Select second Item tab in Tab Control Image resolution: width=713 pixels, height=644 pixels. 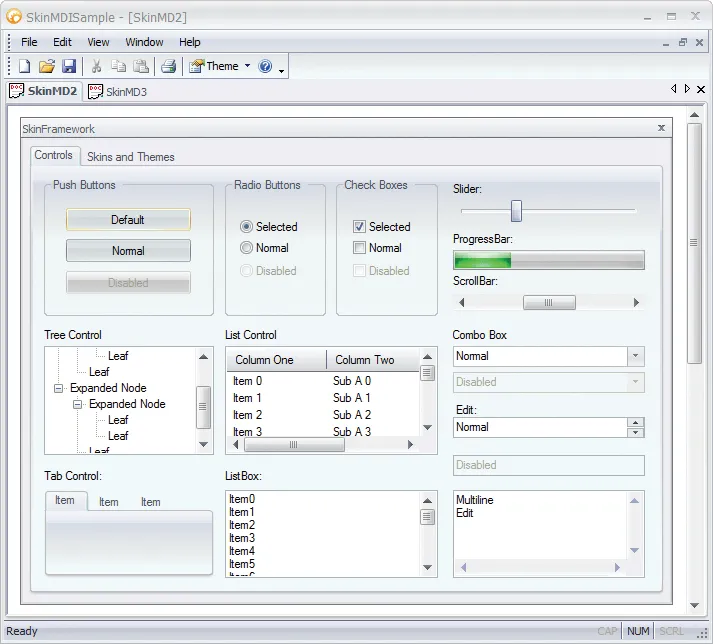(x=109, y=502)
